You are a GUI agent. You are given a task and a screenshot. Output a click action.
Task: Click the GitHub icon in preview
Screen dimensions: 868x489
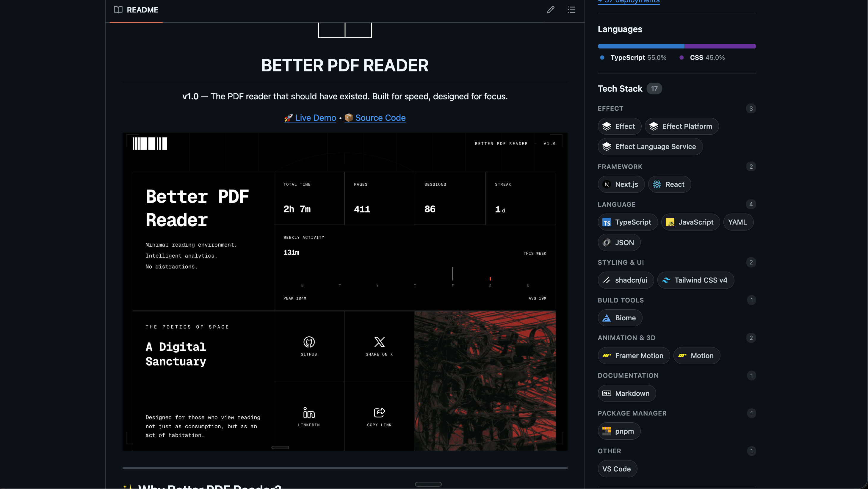[x=309, y=342]
